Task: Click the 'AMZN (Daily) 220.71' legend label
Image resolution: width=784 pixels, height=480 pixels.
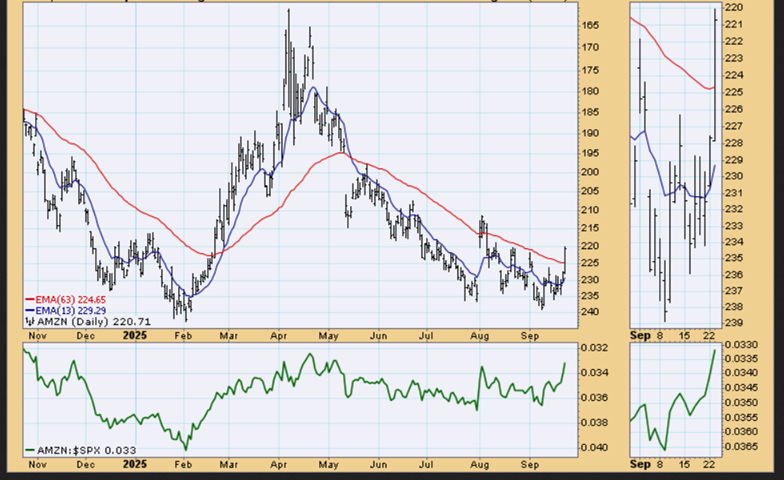Action: coord(94,322)
